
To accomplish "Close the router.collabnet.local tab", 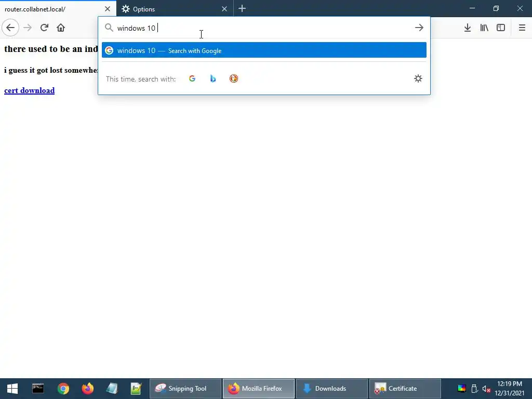I will [108, 9].
